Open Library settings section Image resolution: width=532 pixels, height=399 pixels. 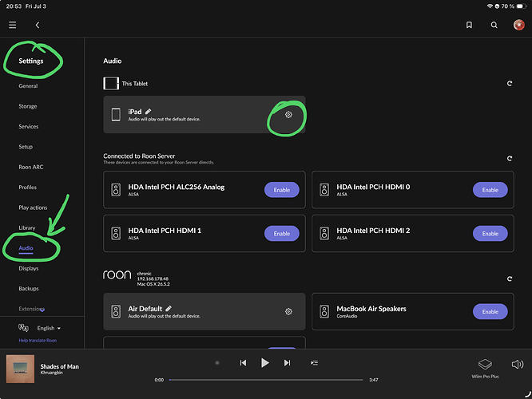click(x=27, y=227)
